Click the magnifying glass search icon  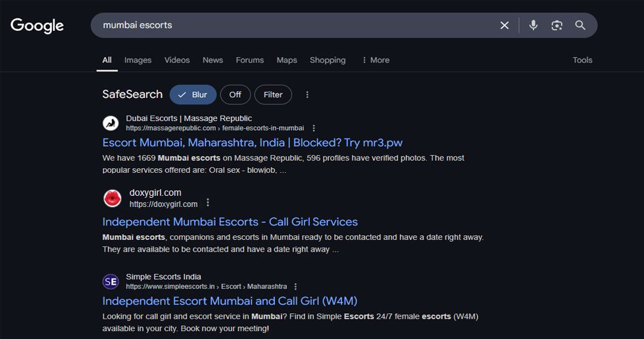click(x=580, y=26)
